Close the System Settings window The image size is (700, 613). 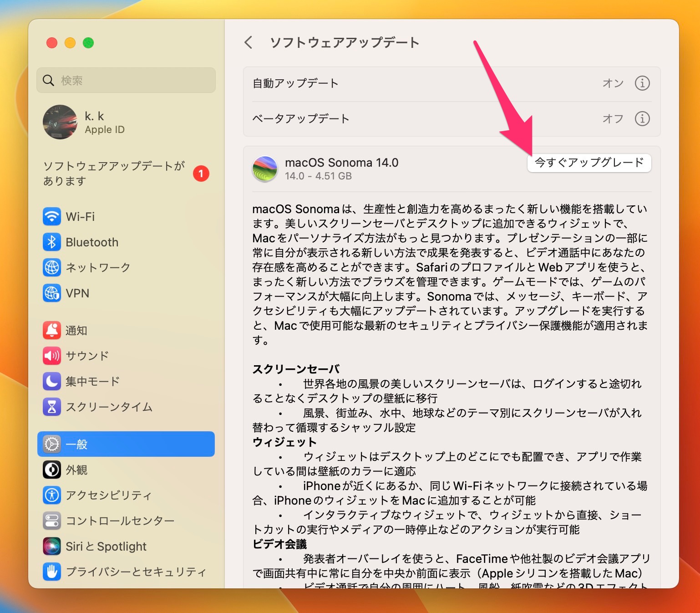52,43
